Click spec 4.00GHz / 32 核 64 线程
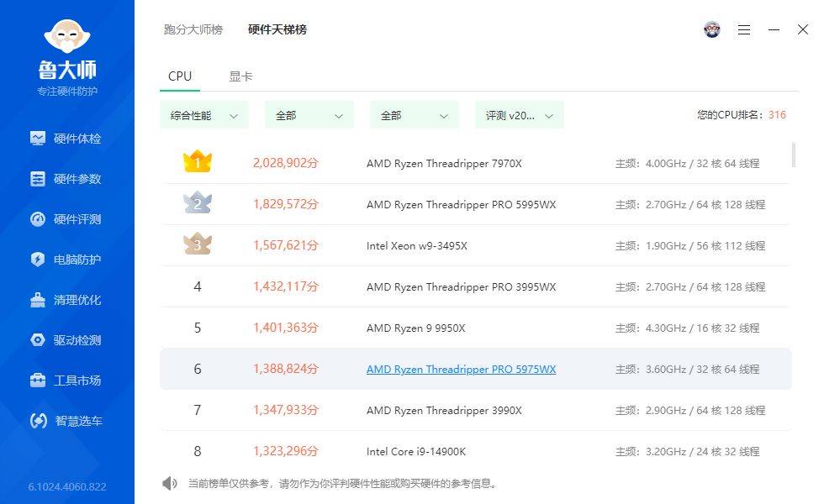The width and height of the screenshot is (824, 504). [x=702, y=163]
